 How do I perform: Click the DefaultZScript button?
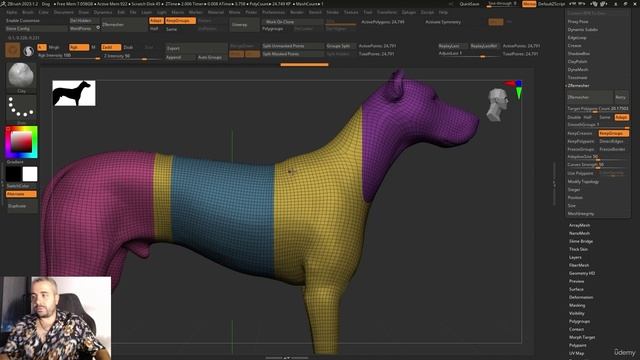pyautogui.click(x=551, y=4)
